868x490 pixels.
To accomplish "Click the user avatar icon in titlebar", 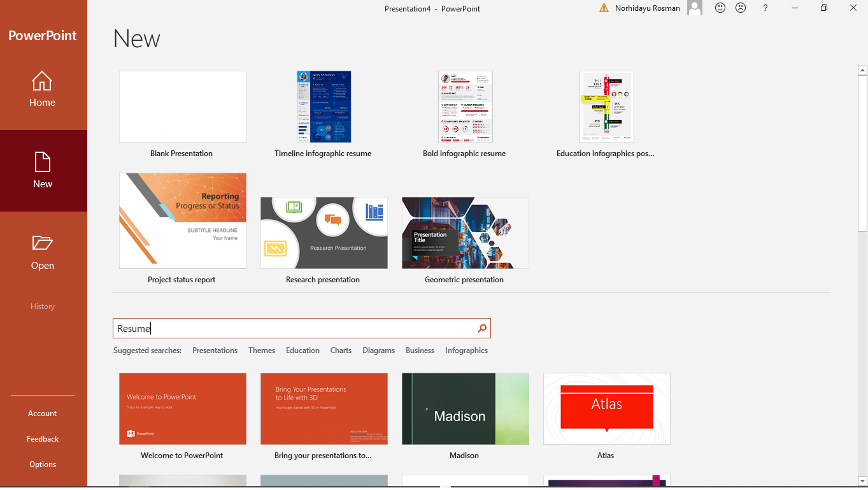I will point(694,8).
